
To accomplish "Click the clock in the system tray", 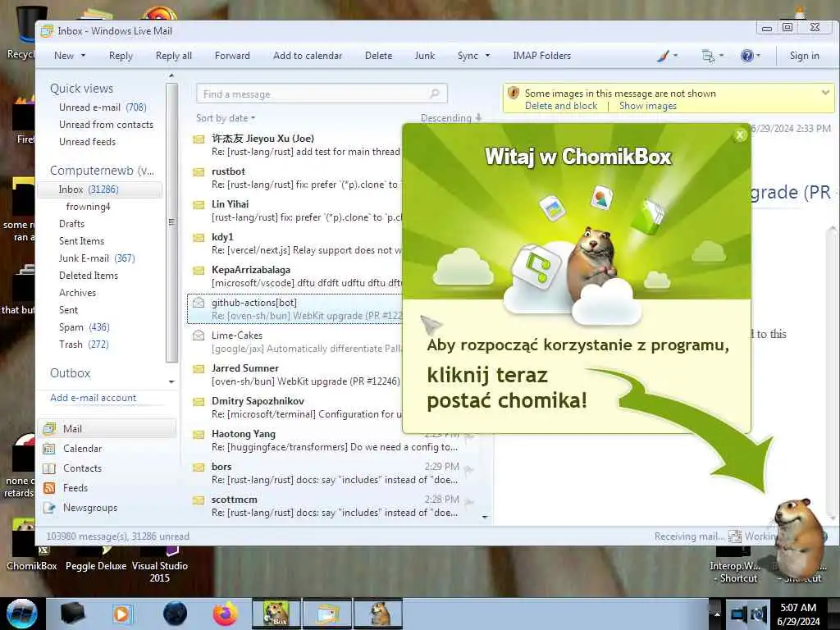I will [x=798, y=614].
